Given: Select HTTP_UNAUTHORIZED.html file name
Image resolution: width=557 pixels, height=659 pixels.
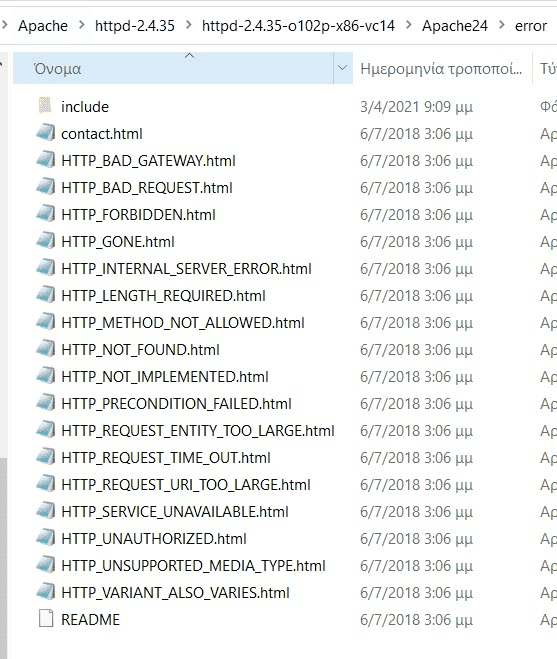Looking at the screenshot, I should click(x=154, y=538).
